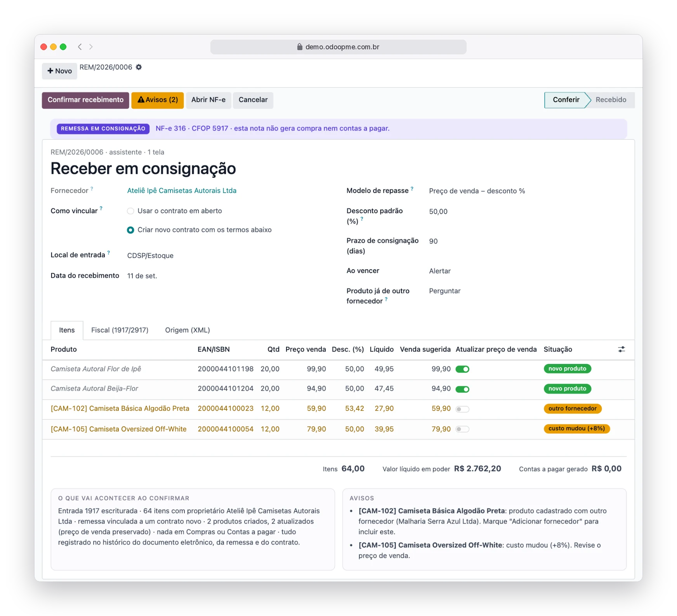Click Confirmar recebimento button
The image size is (677, 616).
[x=85, y=100]
